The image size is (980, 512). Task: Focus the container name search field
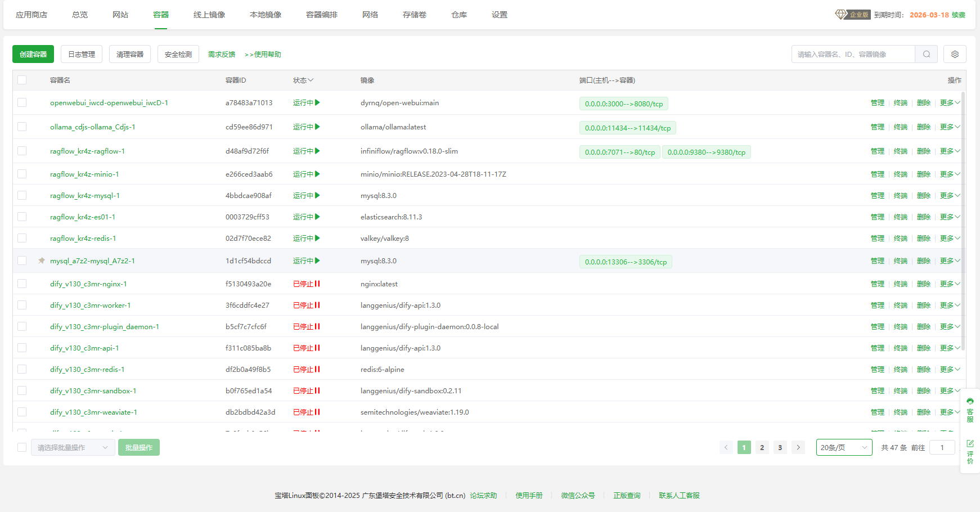(852, 54)
